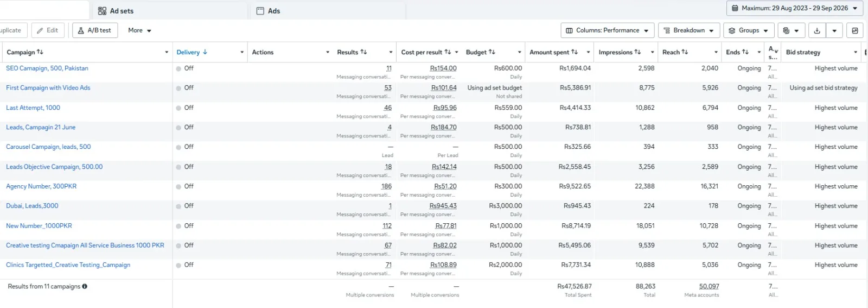Open Campaign column header options caret
The height and width of the screenshot is (308, 868).
[167, 52]
